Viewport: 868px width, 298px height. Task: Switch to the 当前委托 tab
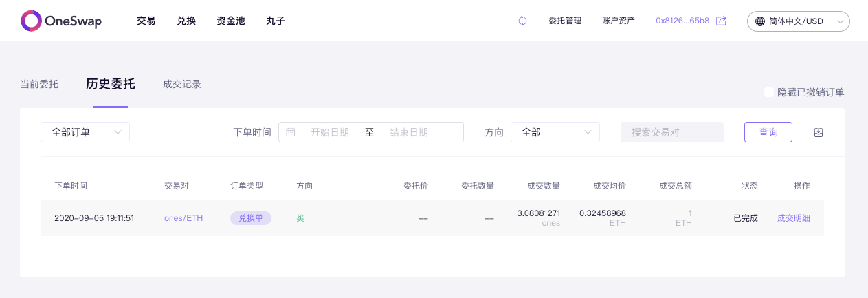point(39,84)
